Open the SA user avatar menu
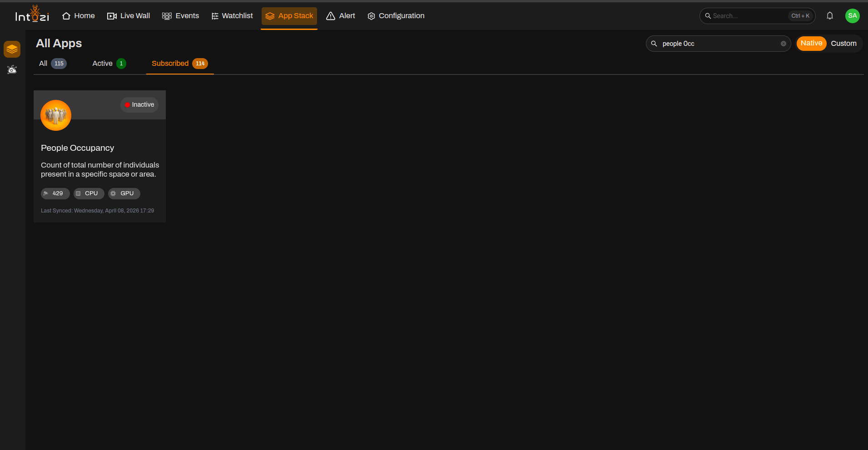 coord(853,16)
